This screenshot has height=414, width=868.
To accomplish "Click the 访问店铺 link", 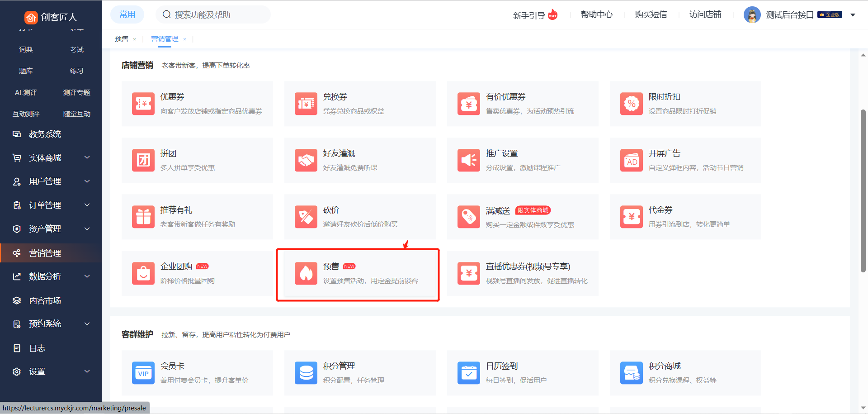I will coord(705,14).
